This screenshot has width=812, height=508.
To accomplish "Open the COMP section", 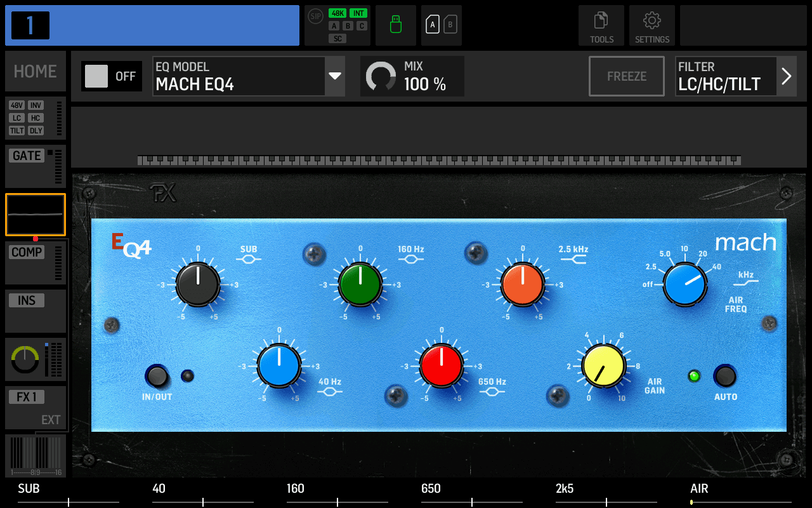I will coord(36,263).
